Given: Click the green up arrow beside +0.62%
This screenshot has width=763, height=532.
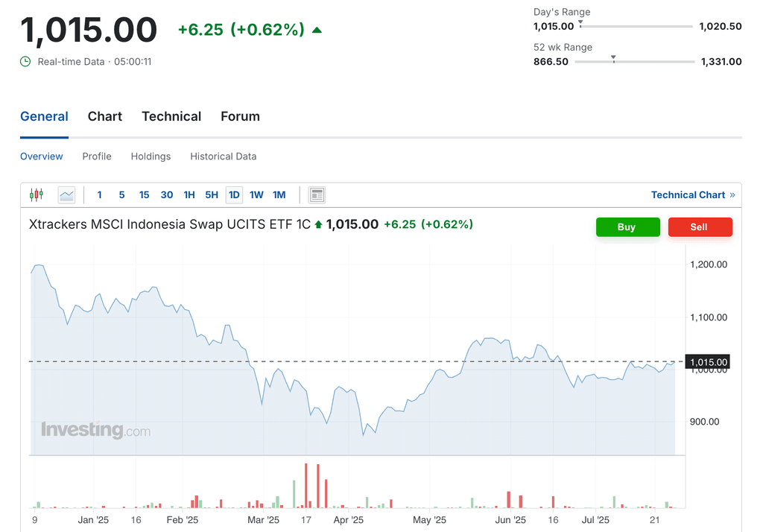Looking at the screenshot, I should pos(317,29).
